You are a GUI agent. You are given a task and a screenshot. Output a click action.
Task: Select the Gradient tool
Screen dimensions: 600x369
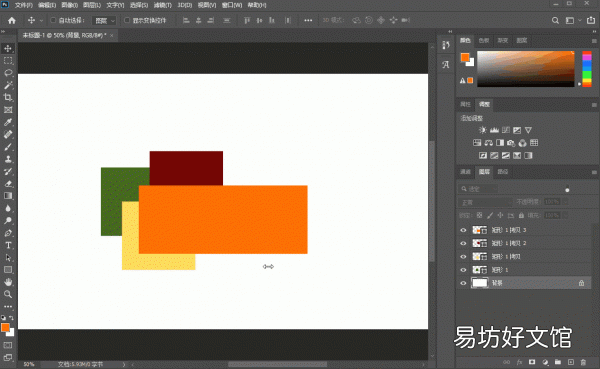tap(8, 196)
